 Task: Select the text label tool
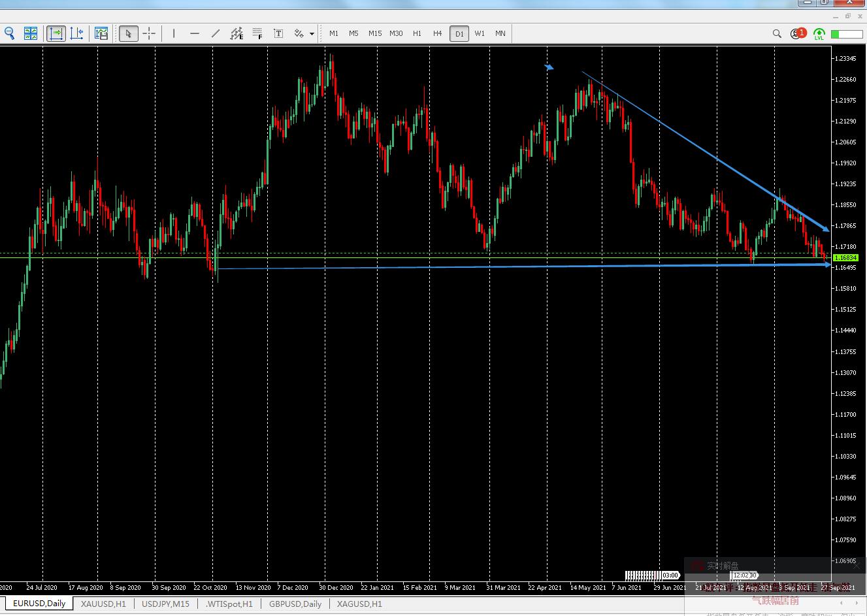pyautogui.click(x=278, y=33)
